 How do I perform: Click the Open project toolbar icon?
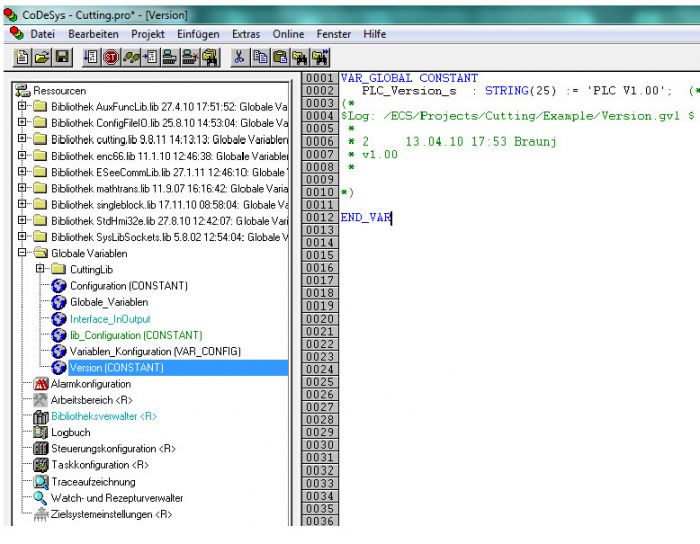coord(42,58)
